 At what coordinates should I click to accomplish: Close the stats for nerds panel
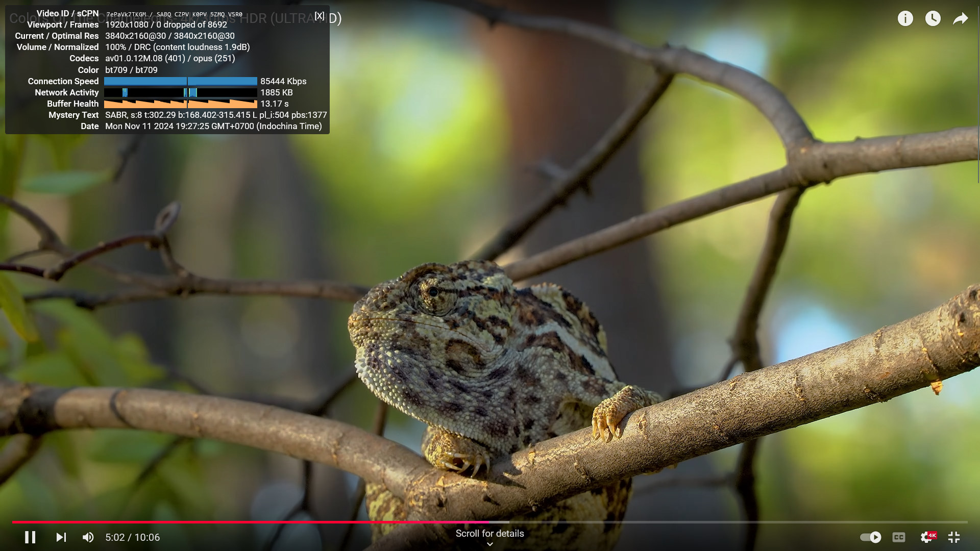(x=319, y=16)
